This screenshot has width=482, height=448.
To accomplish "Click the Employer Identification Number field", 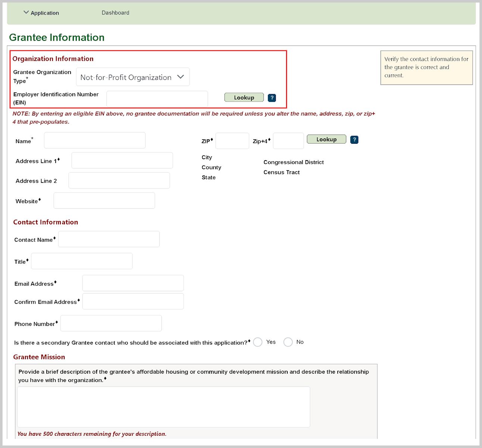I will (157, 99).
